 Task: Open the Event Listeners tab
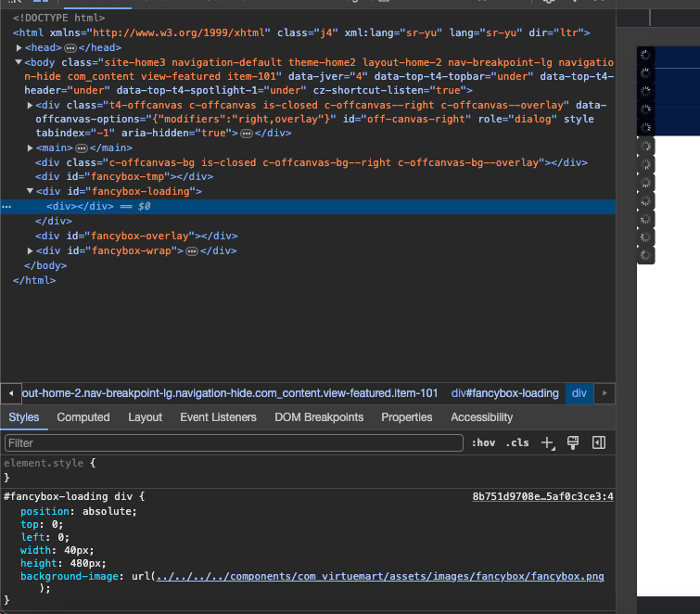pos(218,417)
